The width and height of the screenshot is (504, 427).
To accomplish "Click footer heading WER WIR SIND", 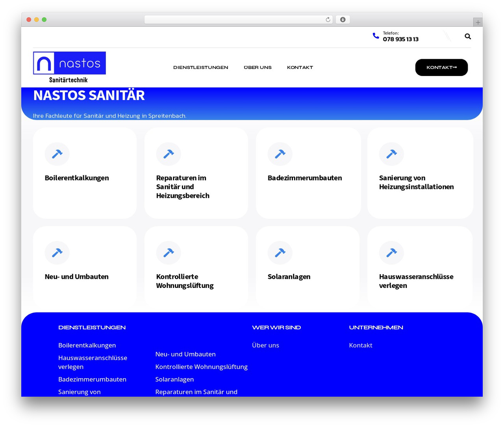I will (x=276, y=327).
